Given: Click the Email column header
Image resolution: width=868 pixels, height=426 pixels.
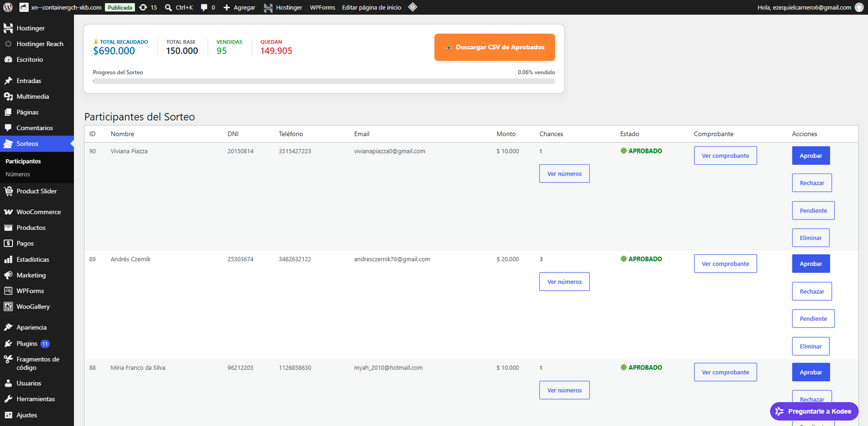Looking at the screenshot, I should (x=362, y=134).
